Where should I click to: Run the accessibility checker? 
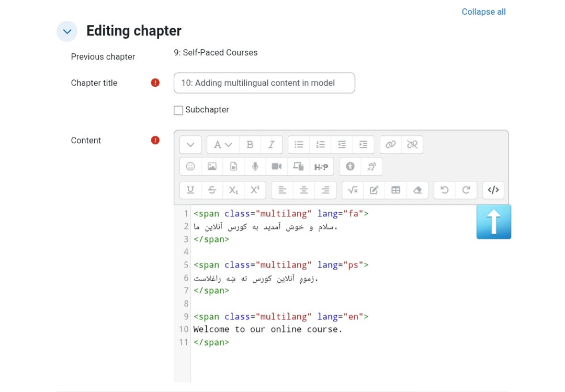(x=350, y=166)
